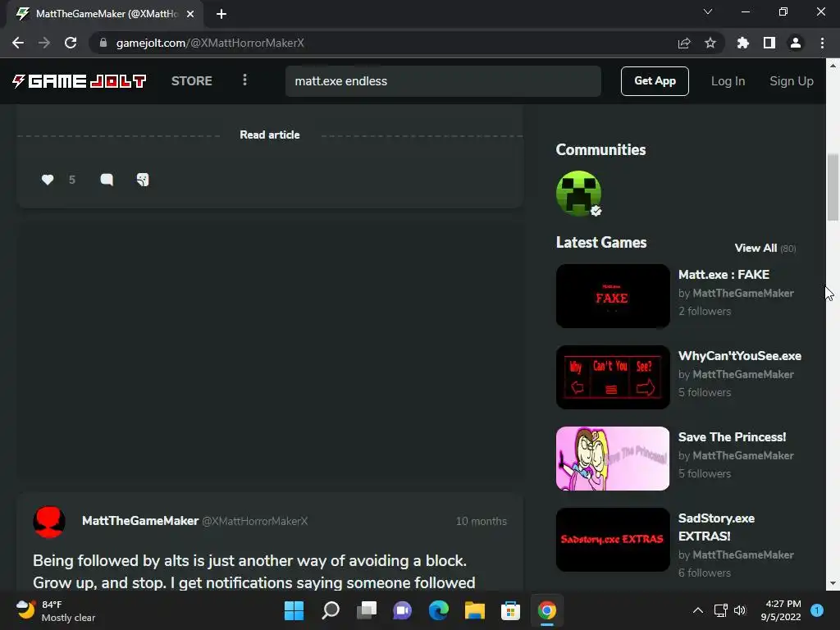This screenshot has height=630, width=840.
Task: Go back with the browser back arrow
Action: tap(18, 43)
